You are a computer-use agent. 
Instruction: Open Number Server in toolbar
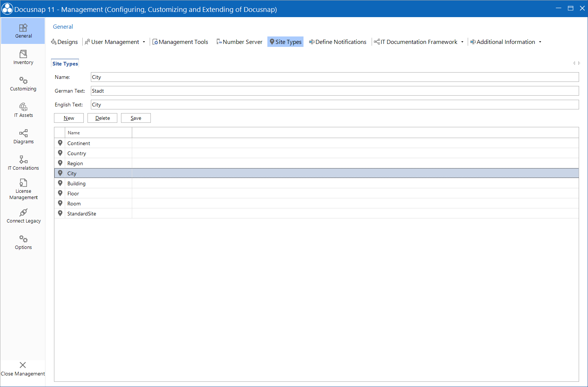(x=239, y=42)
